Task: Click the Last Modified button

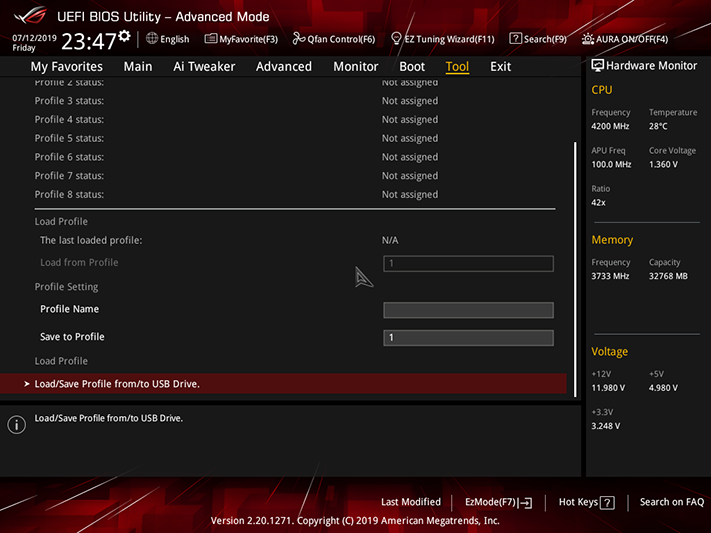Action: click(411, 502)
